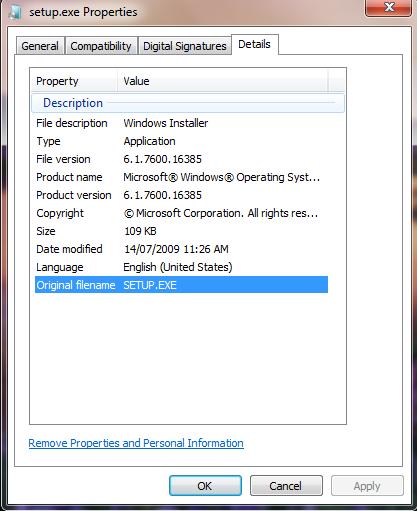This screenshot has width=417, height=511.
Task: Confirm with the OK button
Action: (x=205, y=486)
